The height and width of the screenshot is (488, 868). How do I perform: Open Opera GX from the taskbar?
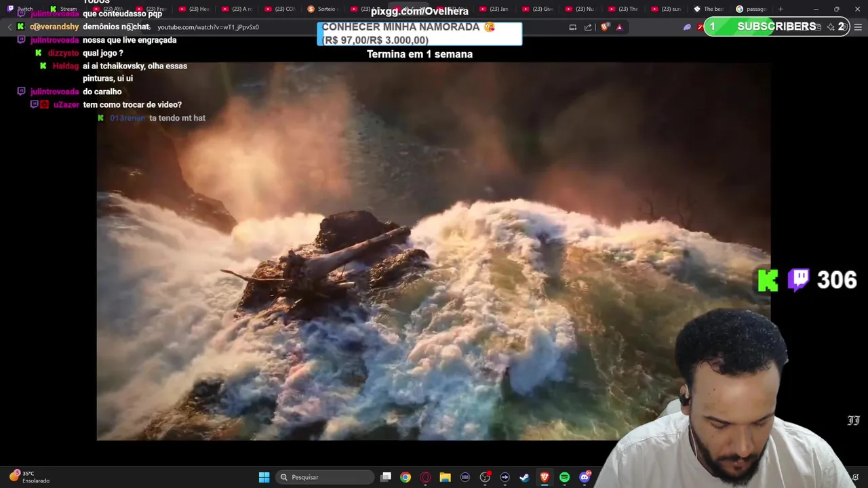coord(425,477)
